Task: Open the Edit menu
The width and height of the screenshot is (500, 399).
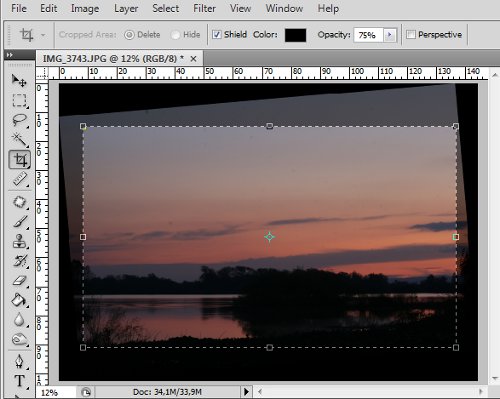Action: (x=49, y=8)
